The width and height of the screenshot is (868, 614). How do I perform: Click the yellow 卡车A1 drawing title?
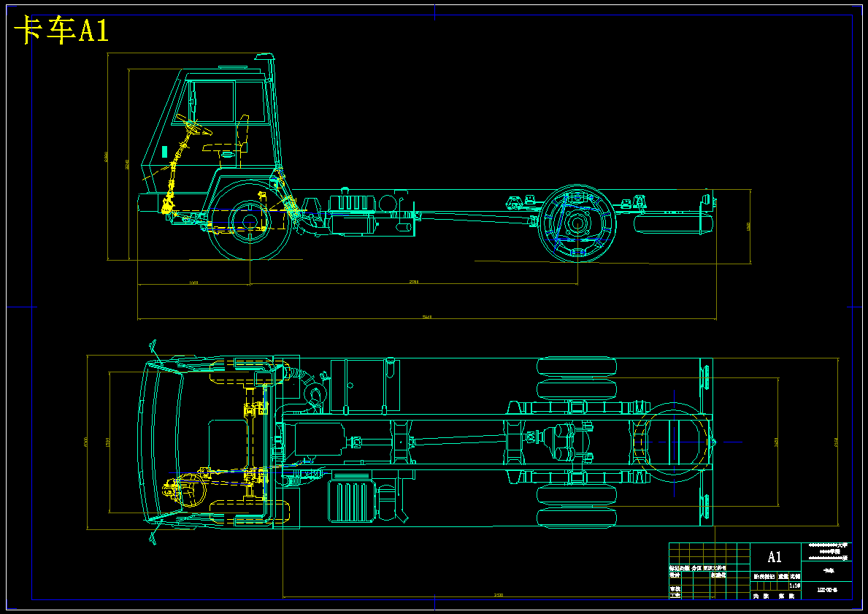[x=61, y=29]
